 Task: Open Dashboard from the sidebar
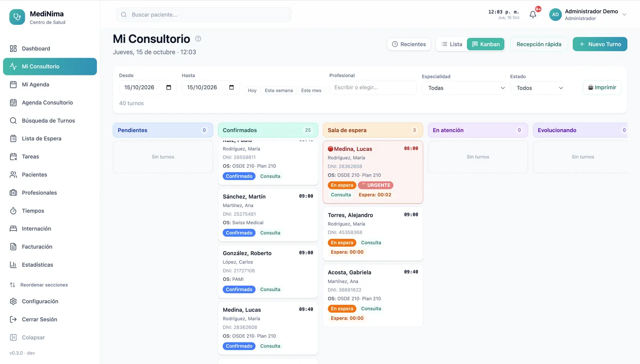point(50,48)
